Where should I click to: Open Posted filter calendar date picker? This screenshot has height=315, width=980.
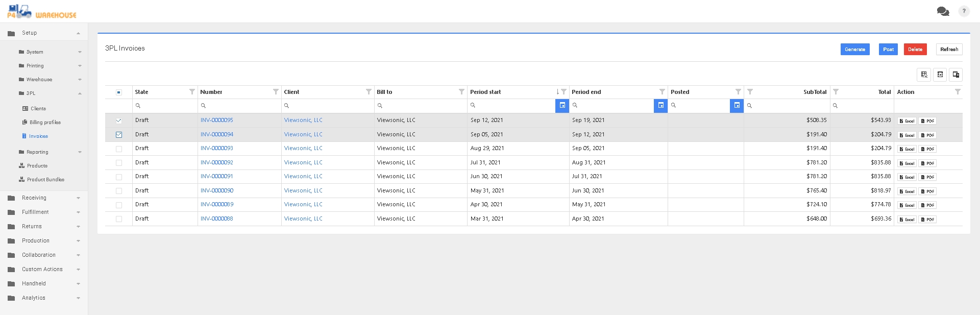[737, 106]
